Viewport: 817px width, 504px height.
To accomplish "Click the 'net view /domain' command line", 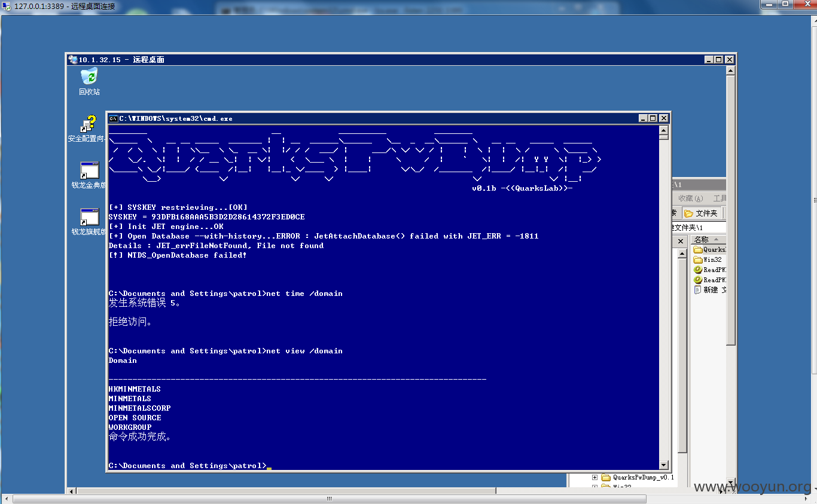I will point(225,351).
